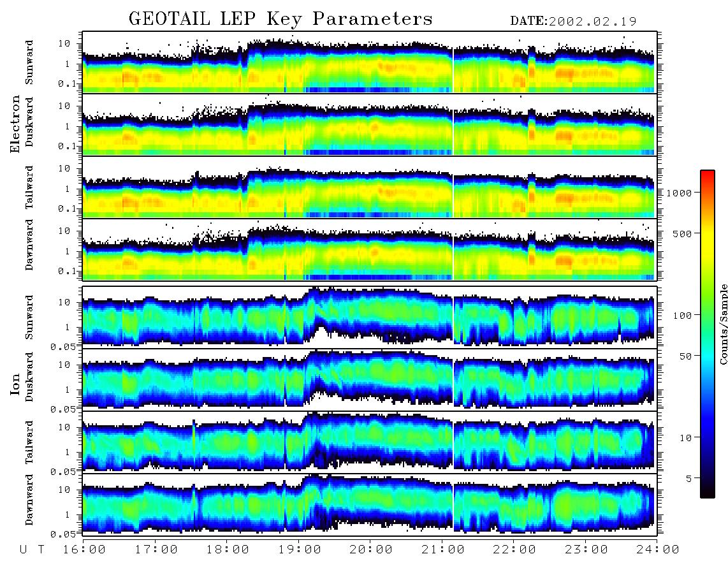Click the vertical "Ion" group label

(15, 384)
